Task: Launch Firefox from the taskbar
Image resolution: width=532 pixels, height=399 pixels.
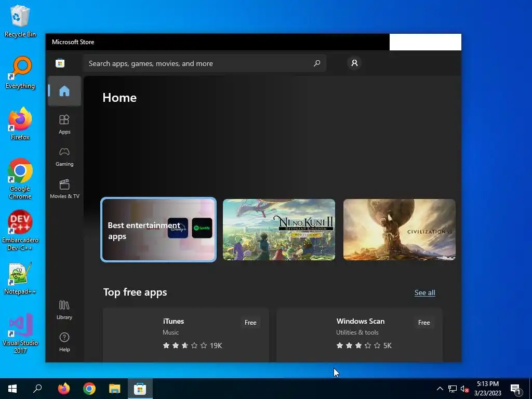Action: tap(63, 389)
